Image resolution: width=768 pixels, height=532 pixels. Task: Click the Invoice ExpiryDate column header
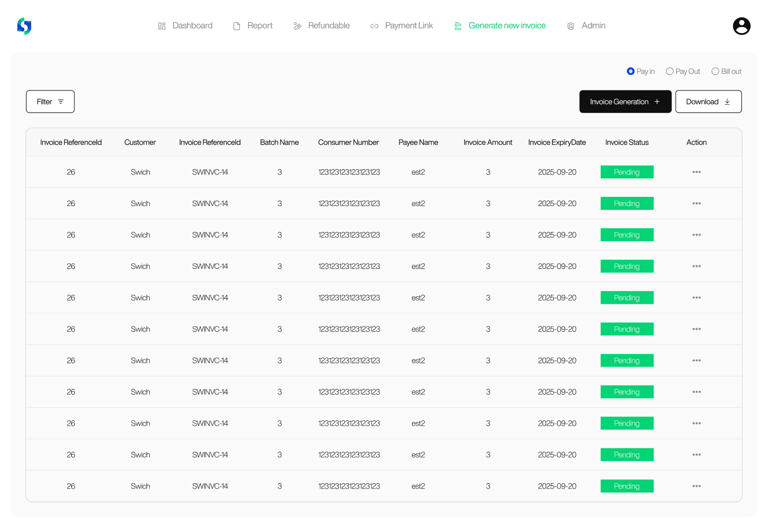click(557, 143)
